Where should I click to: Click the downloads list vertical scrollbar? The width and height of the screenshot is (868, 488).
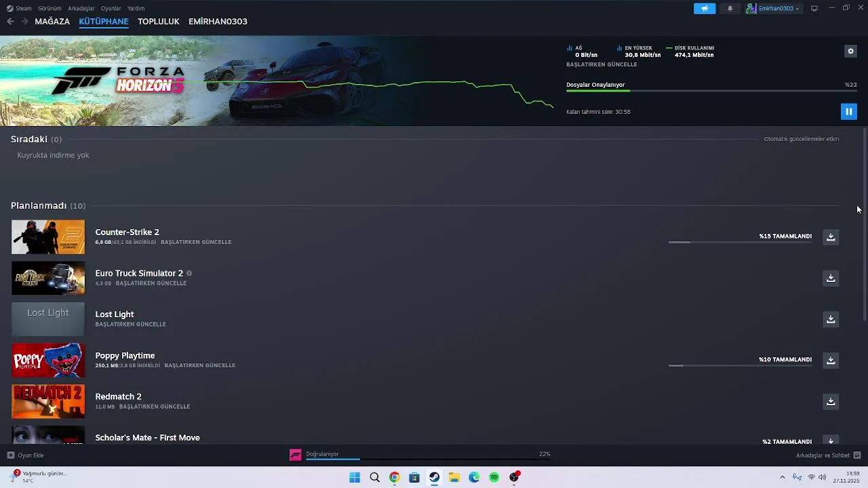tap(865, 224)
